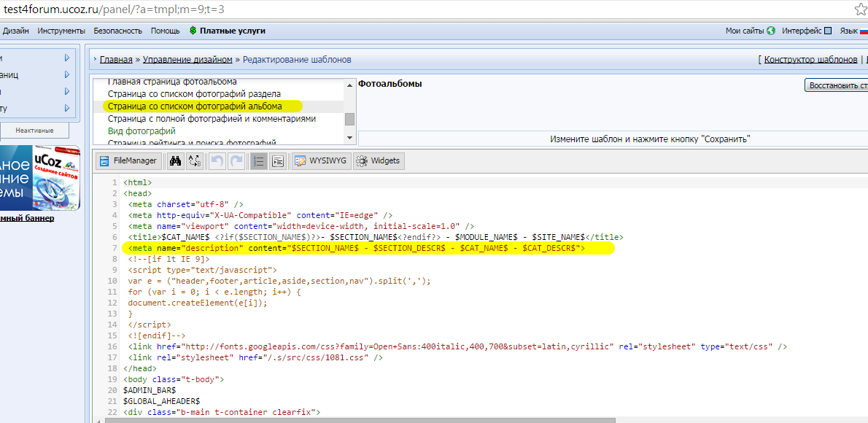Expand the third sidebar menu arrow
This screenshot has height=423, width=868.
pos(67,91)
